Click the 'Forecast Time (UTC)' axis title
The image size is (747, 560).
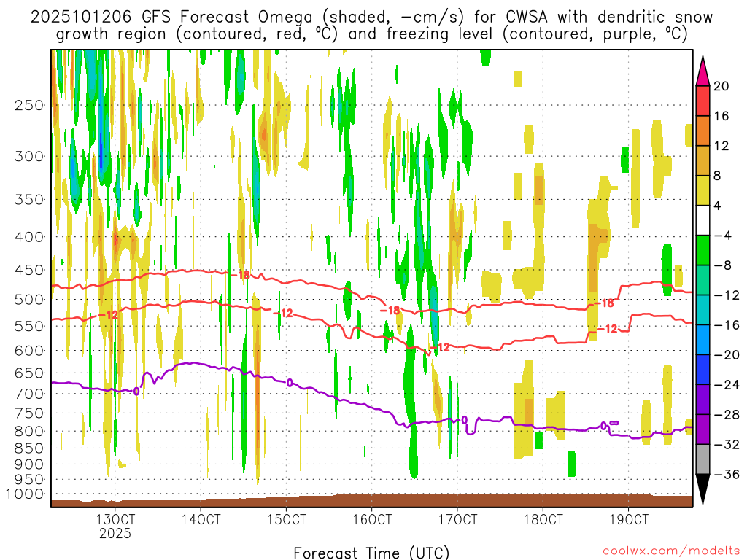click(371, 553)
